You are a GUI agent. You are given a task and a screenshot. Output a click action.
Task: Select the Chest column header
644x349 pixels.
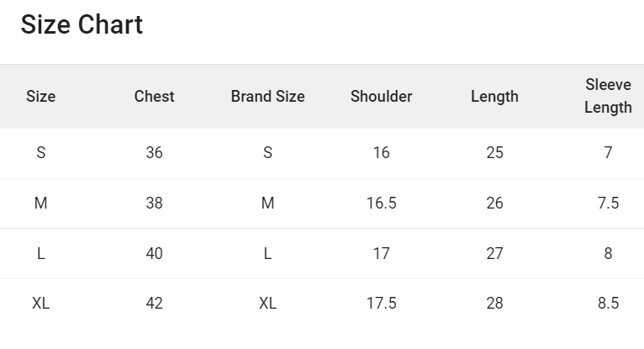[x=154, y=97]
